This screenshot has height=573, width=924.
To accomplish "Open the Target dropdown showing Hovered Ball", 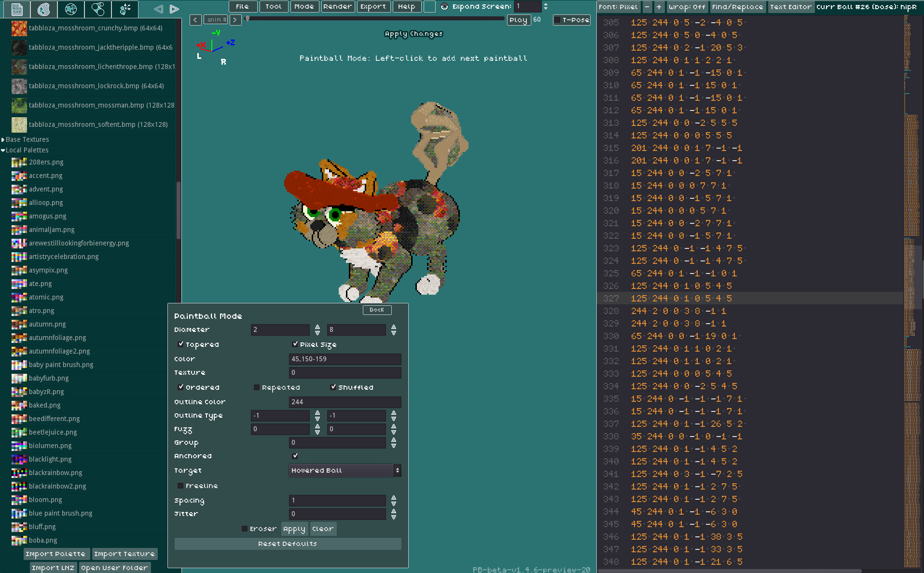I will click(x=345, y=470).
